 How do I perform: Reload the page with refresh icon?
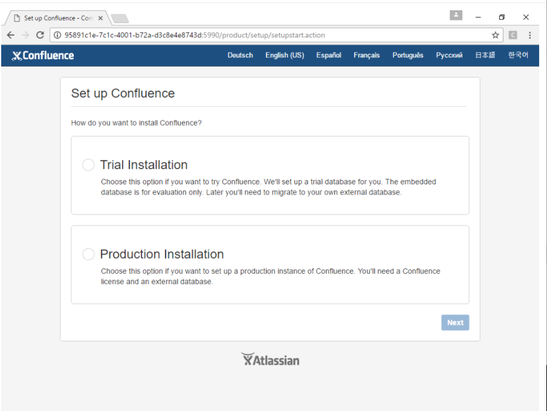click(x=40, y=35)
